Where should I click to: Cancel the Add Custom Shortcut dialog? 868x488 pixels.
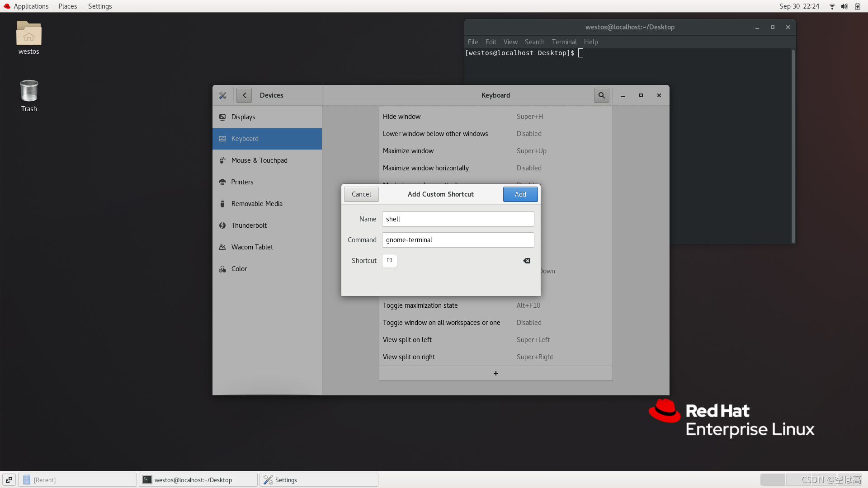click(x=361, y=194)
